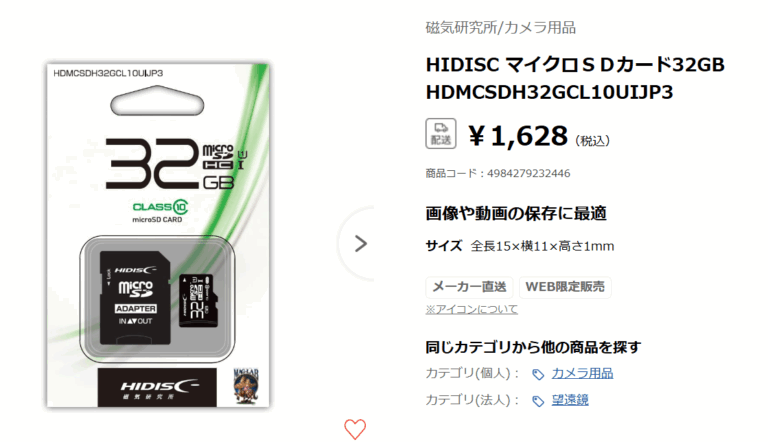Click the microSD adapter in product photo
This screenshot has height=442, width=768.
(135, 298)
